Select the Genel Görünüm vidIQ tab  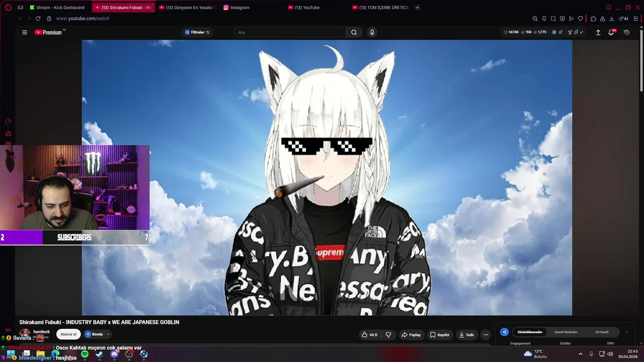coord(566,332)
